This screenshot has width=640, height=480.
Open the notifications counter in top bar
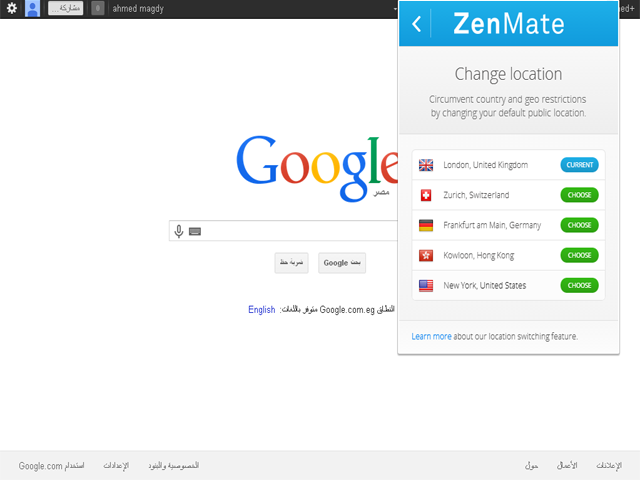click(98, 8)
